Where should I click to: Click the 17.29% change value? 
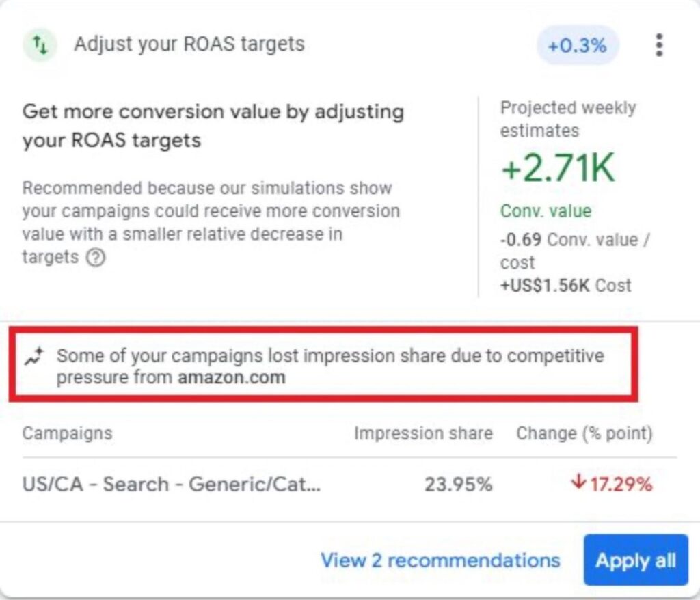pos(621,485)
